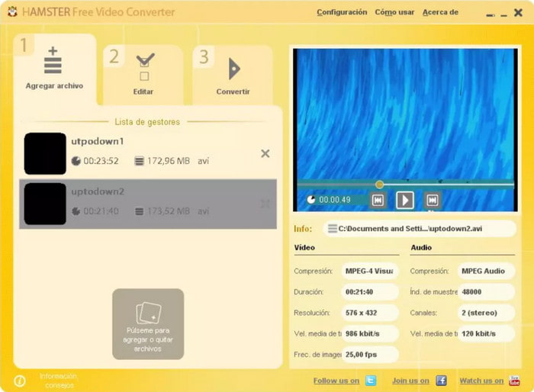Image resolution: width=534 pixels, height=392 pixels.
Task: Click the YouTube icon
Action: pos(514,381)
